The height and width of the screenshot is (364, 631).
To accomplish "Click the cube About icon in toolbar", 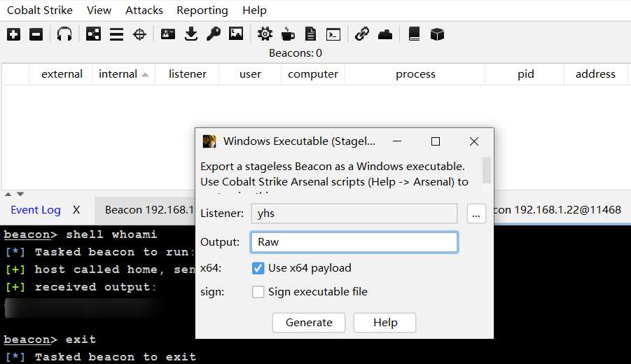I will point(437,34).
